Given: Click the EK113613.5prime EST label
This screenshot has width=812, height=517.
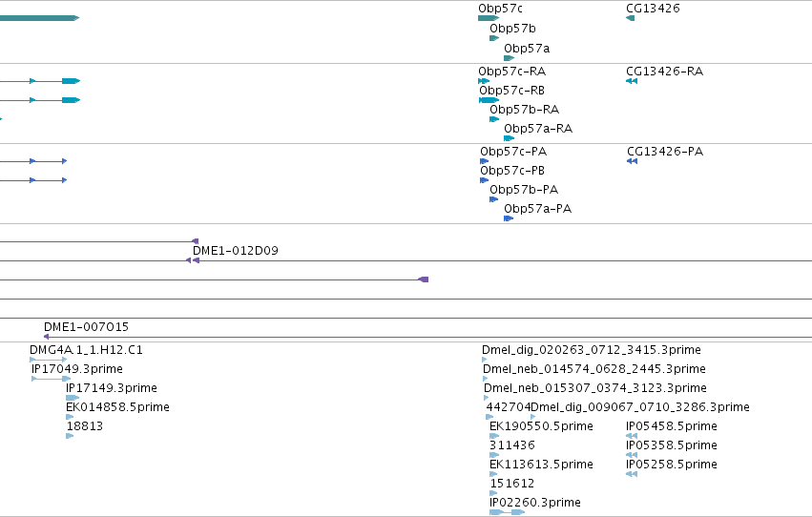Looking at the screenshot, I should [x=541, y=465].
